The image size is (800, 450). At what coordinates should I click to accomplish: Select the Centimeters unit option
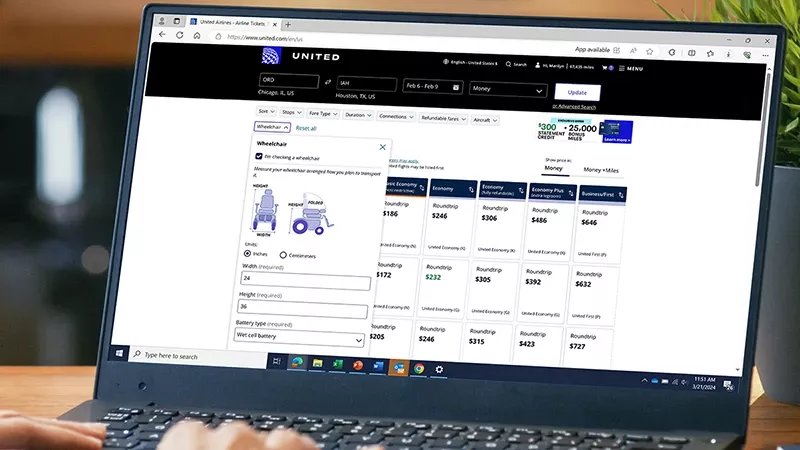[x=283, y=255]
